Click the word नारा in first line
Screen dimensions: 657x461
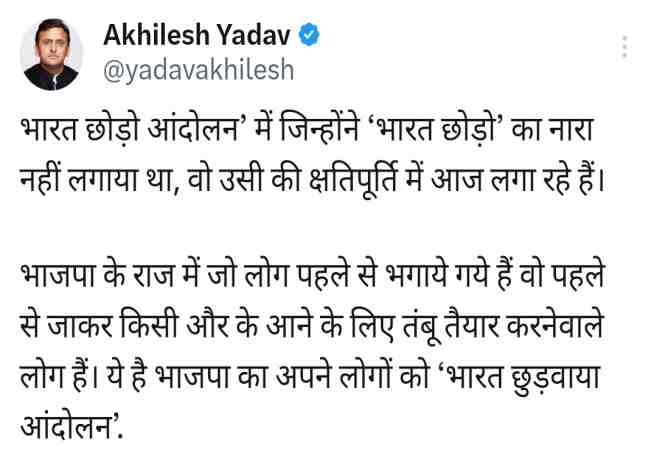571,130
